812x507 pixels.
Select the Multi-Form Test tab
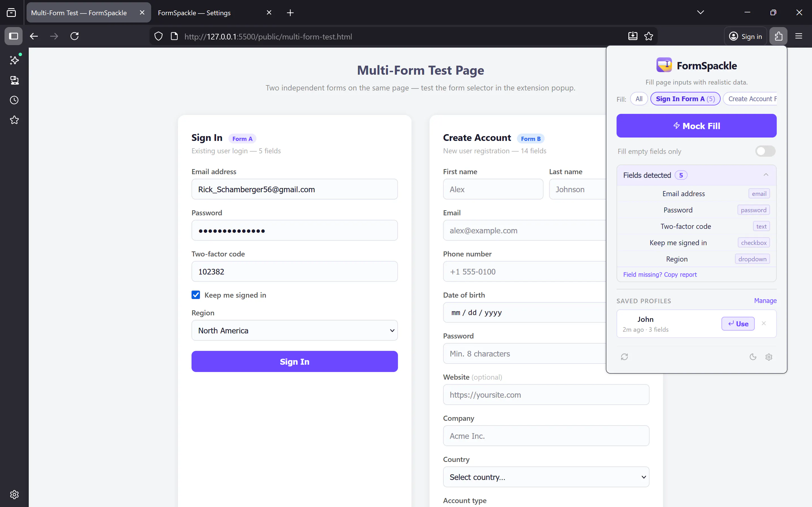(x=89, y=13)
